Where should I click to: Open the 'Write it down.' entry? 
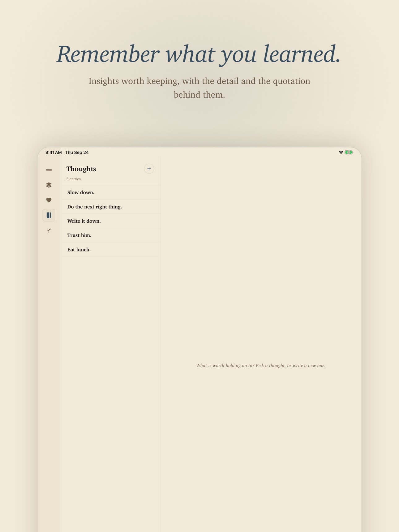[x=110, y=221]
